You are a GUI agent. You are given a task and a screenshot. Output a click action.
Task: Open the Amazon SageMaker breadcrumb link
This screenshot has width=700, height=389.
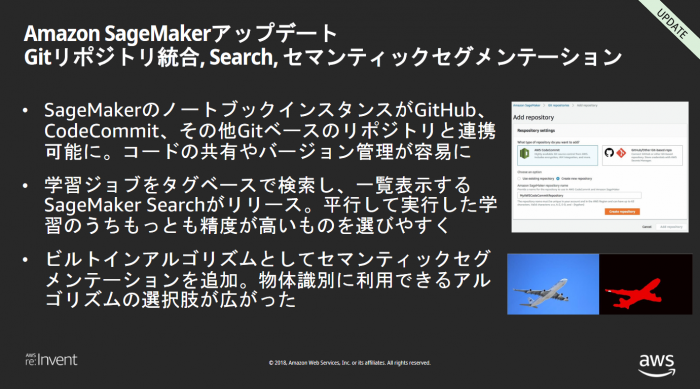pyautogui.click(x=527, y=105)
